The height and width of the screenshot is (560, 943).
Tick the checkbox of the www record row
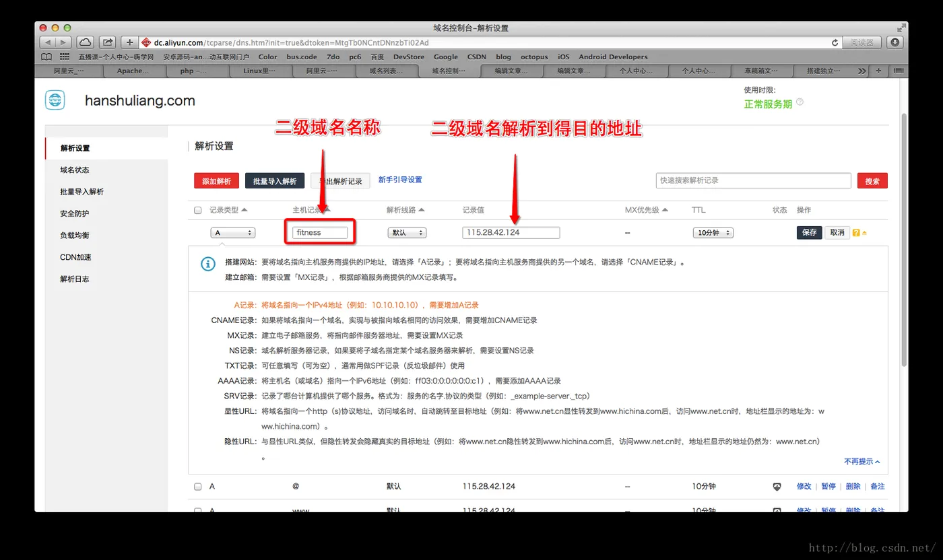click(x=198, y=509)
